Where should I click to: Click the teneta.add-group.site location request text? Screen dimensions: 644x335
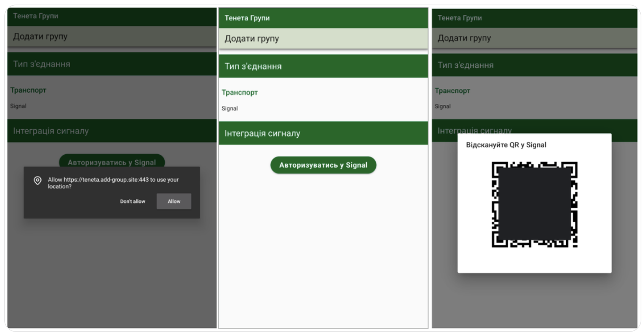[113, 183]
